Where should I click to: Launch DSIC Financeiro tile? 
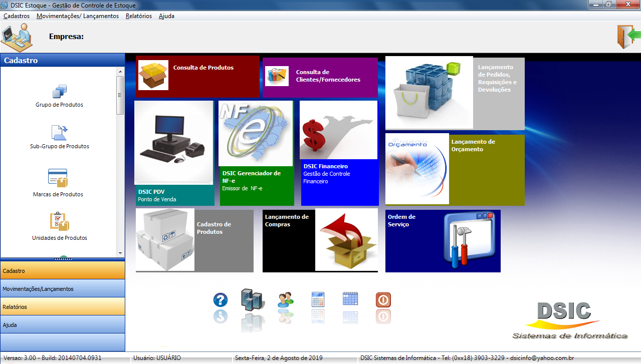339,153
